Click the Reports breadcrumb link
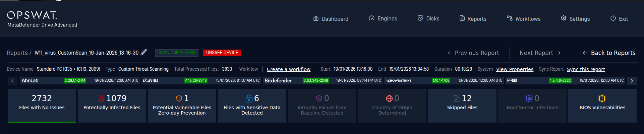 [17, 53]
